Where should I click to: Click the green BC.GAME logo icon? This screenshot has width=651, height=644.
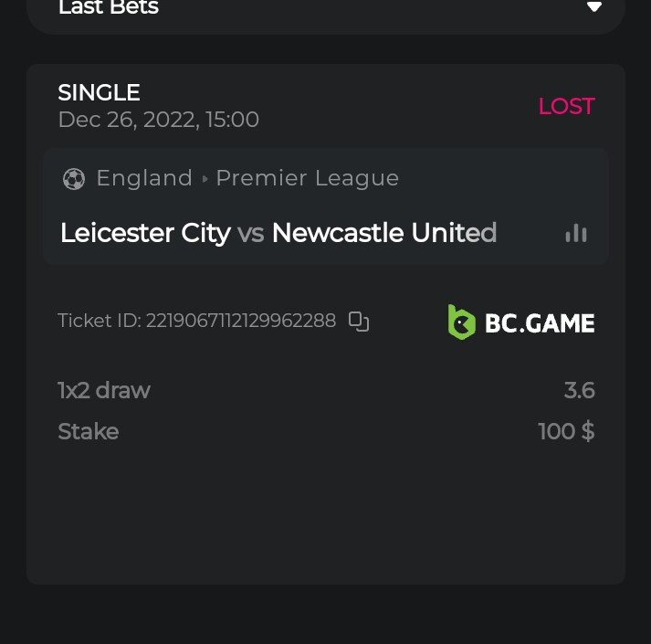tap(461, 322)
